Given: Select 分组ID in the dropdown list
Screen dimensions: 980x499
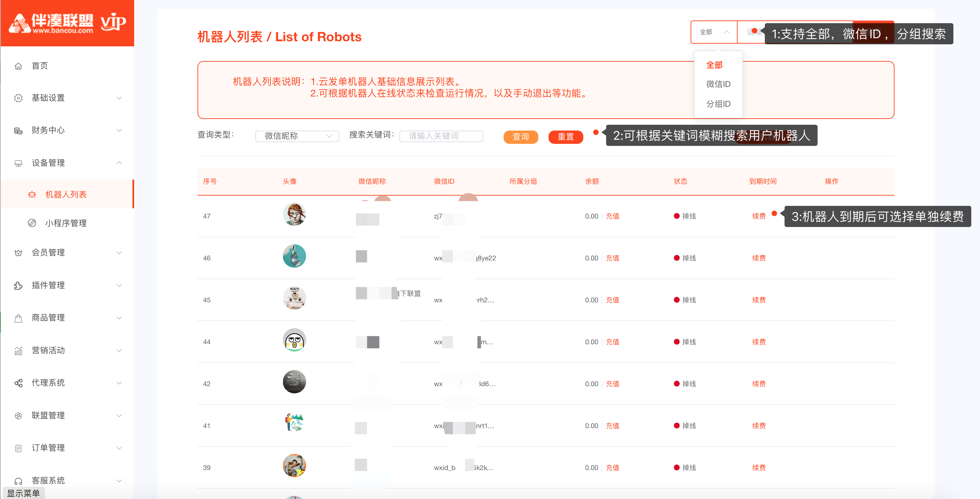Looking at the screenshot, I should point(718,104).
